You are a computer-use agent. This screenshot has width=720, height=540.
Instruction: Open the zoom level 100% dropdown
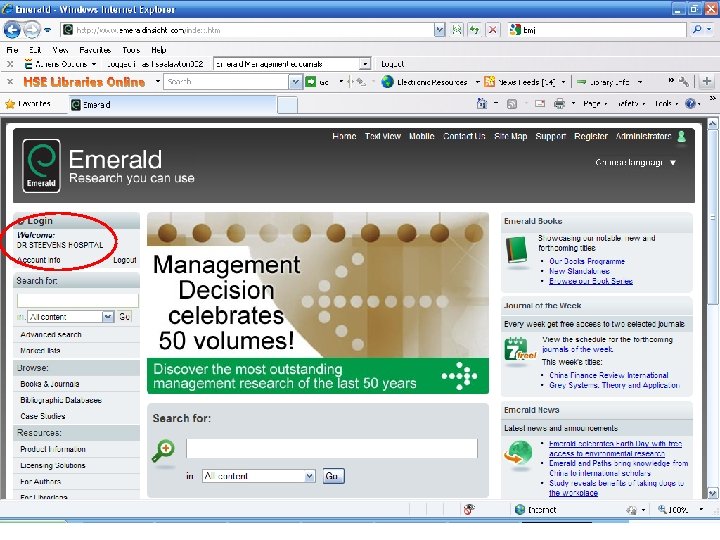(x=701, y=509)
